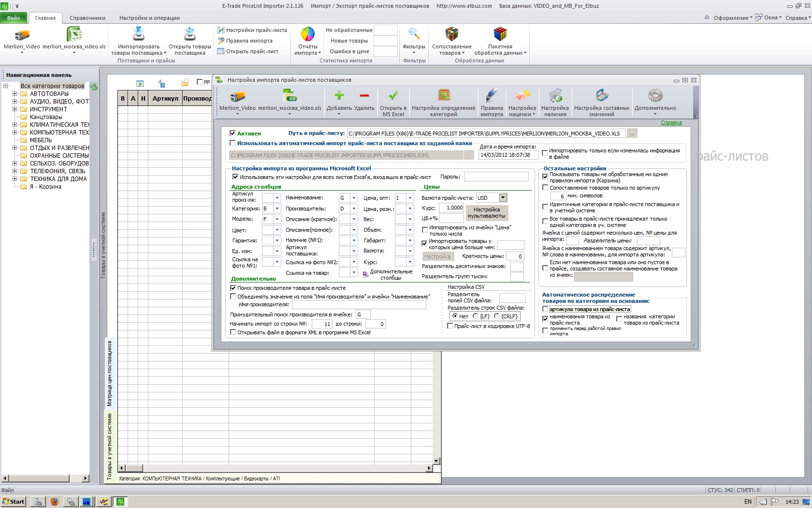Expand the АВТОТОВАРЫ category node
Viewport: 812px width, 508px height.
pyautogui.click(x=14, y=94)
